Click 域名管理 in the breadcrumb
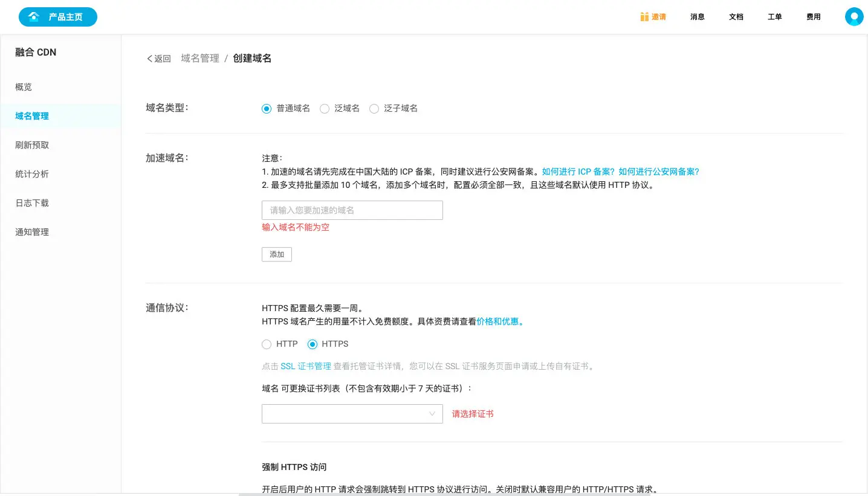 click(x=200, y=59)
